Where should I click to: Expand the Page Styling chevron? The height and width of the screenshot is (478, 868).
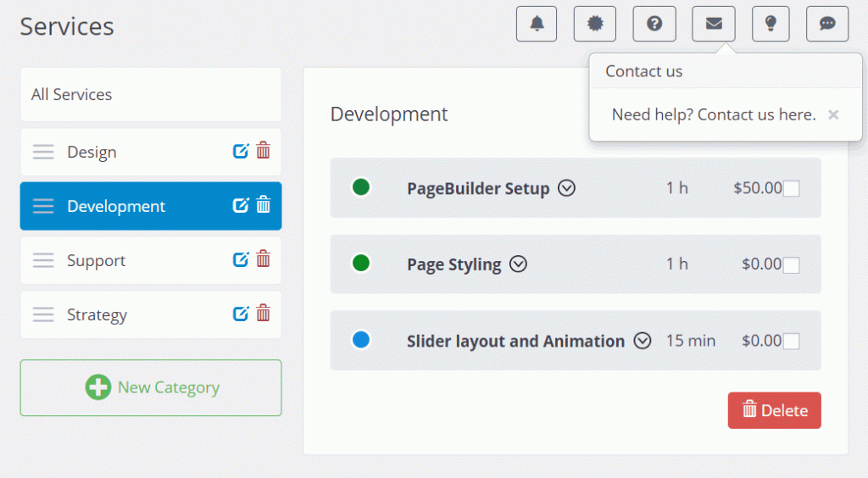(x=518, y=264)
